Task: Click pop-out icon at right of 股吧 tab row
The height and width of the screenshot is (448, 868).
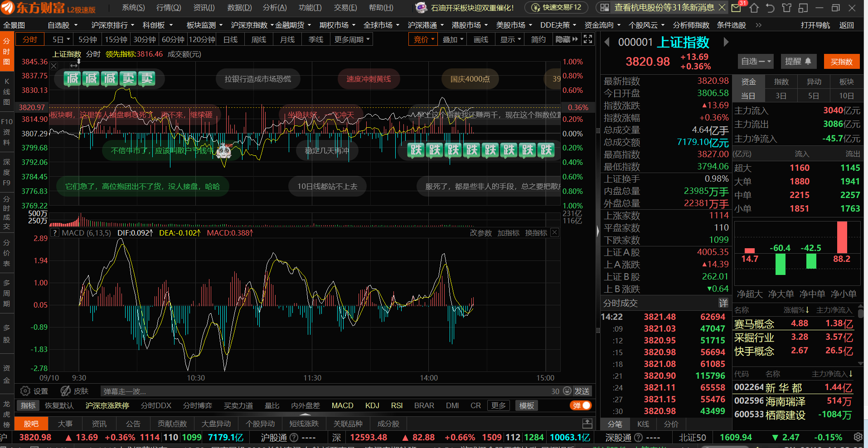Action: pyautogui.click(x=587, y=424)
